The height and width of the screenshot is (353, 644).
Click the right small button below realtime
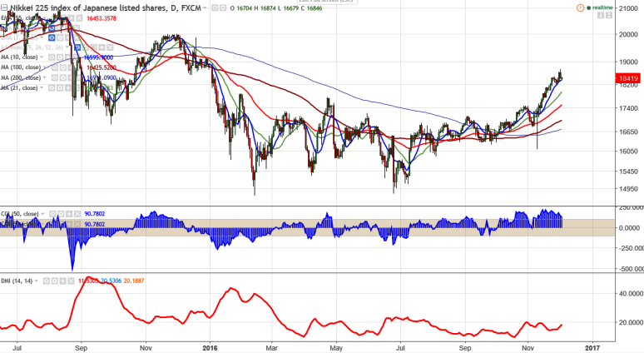[609, 15]
